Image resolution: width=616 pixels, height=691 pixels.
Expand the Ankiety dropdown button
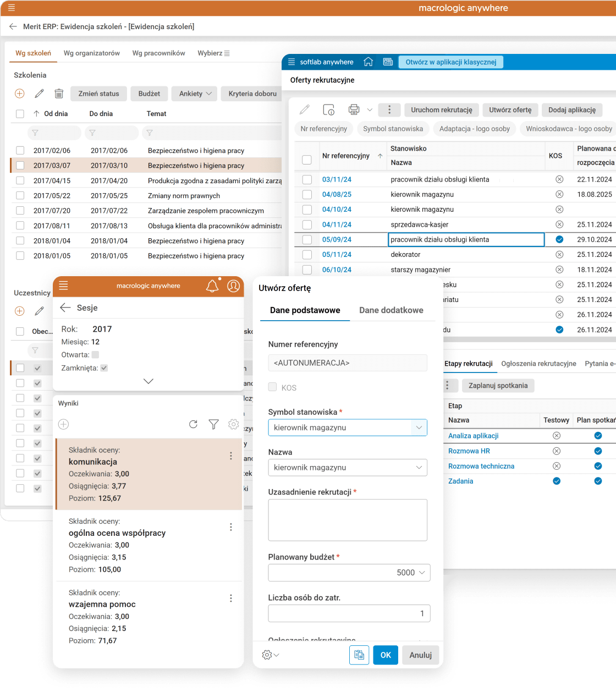195,94
